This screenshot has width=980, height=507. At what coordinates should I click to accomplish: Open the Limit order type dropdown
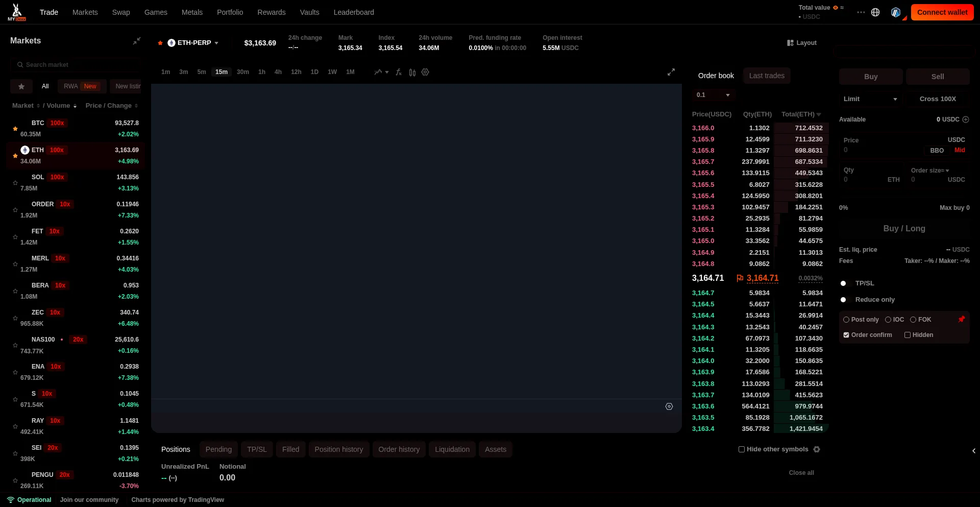870,99
